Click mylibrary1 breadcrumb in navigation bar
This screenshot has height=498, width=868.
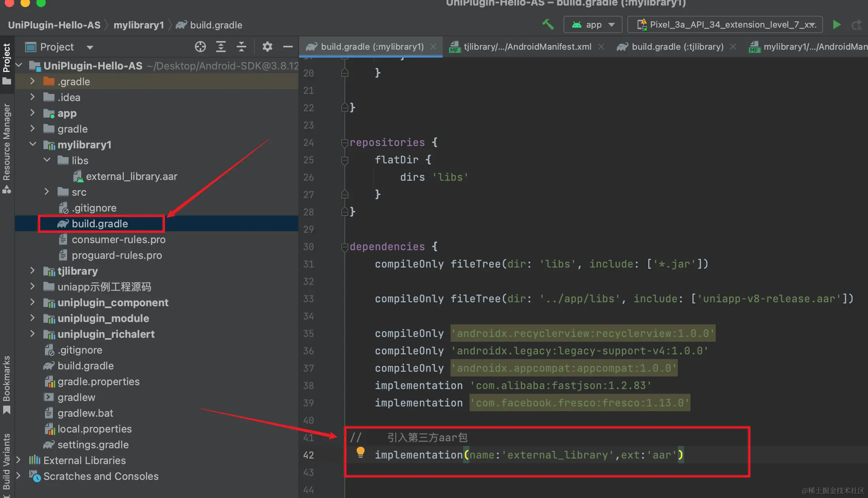(138, 25)
